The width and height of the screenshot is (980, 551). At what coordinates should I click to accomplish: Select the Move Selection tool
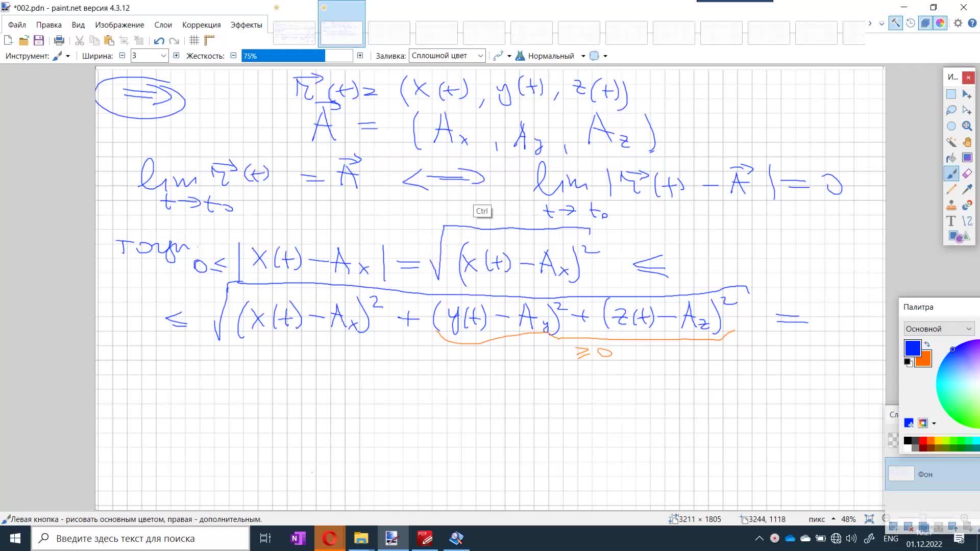[967, 110]
